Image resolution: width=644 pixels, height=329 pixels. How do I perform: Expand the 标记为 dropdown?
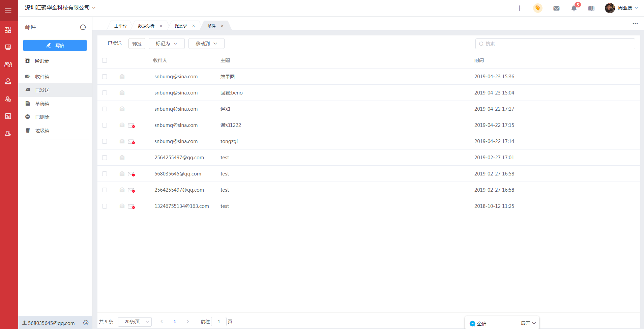(x=167, y=44)
